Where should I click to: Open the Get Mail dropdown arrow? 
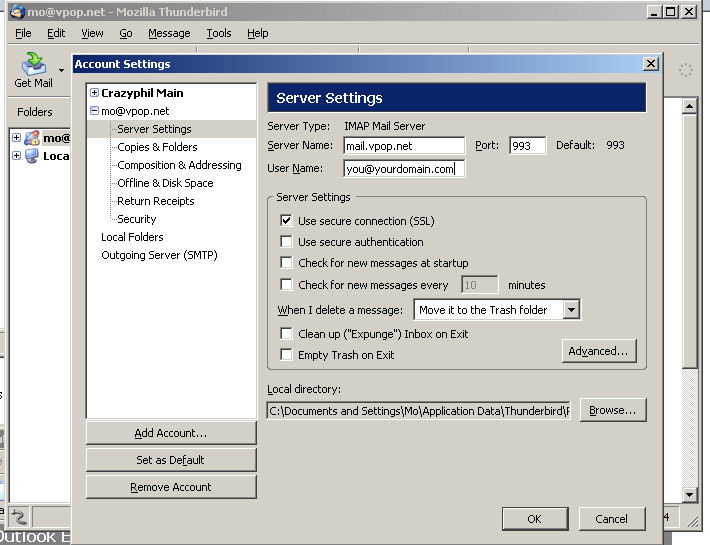[61, 70]
